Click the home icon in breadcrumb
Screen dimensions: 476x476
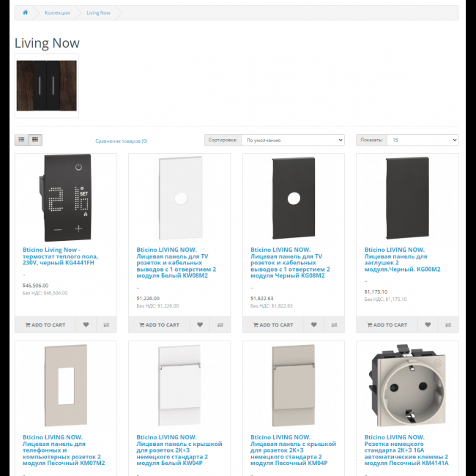click(x=25, y=12)
